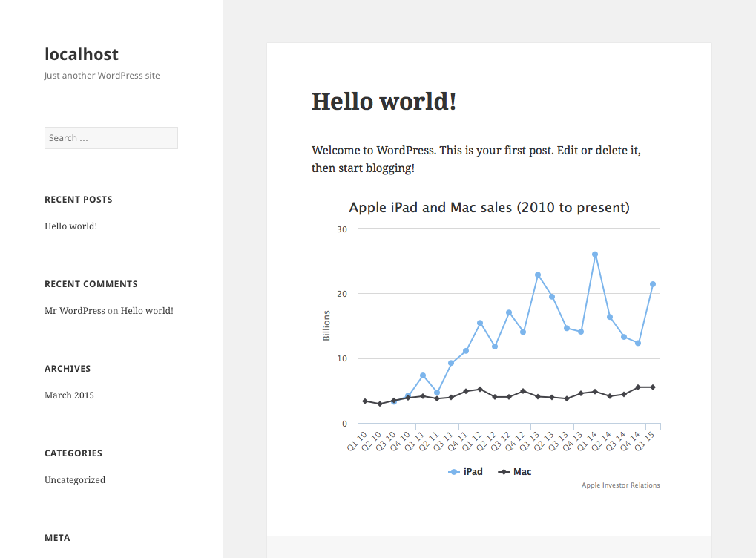Browse the Uncategorized category
756x558 pixels.
coord(74,479)
